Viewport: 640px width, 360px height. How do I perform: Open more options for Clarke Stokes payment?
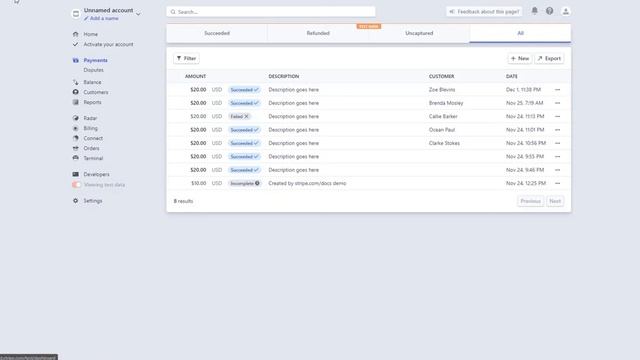coord(558,143)
